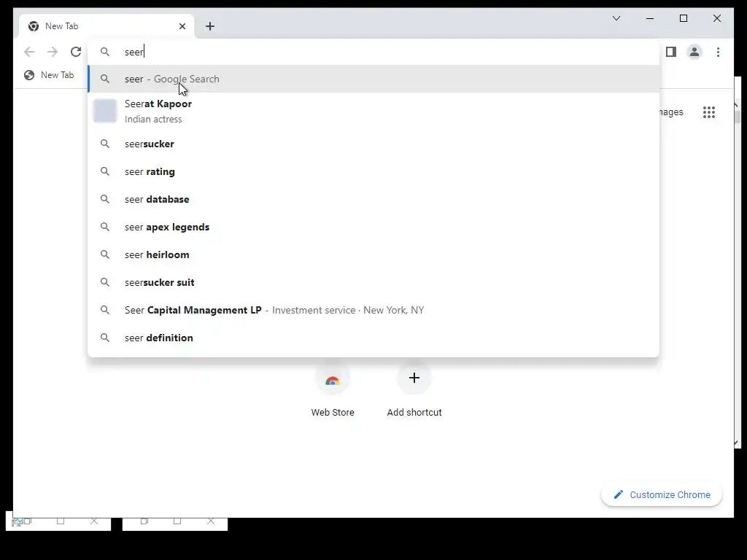Viewport: 747px width, 560px height.
Task: Open the Chrome three-dot menu
Action: pyautogui.click(x=718, y=52)
